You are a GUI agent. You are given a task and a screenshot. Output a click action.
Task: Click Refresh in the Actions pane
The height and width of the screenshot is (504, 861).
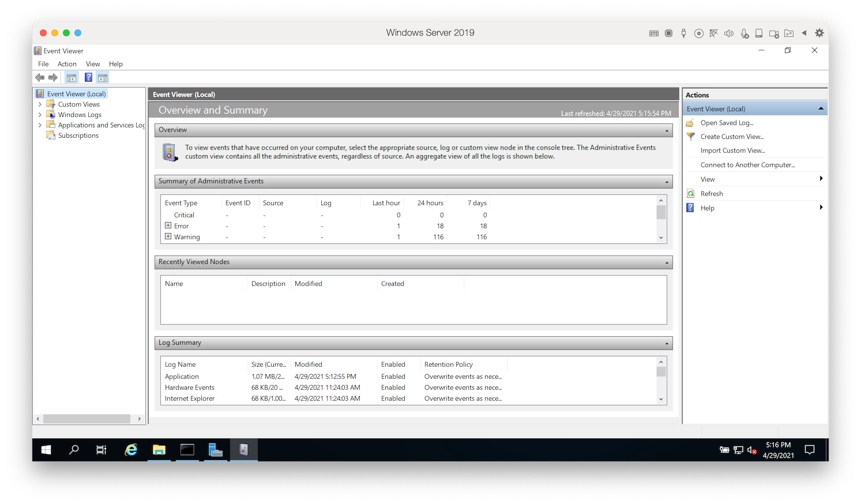pos(712,194)
